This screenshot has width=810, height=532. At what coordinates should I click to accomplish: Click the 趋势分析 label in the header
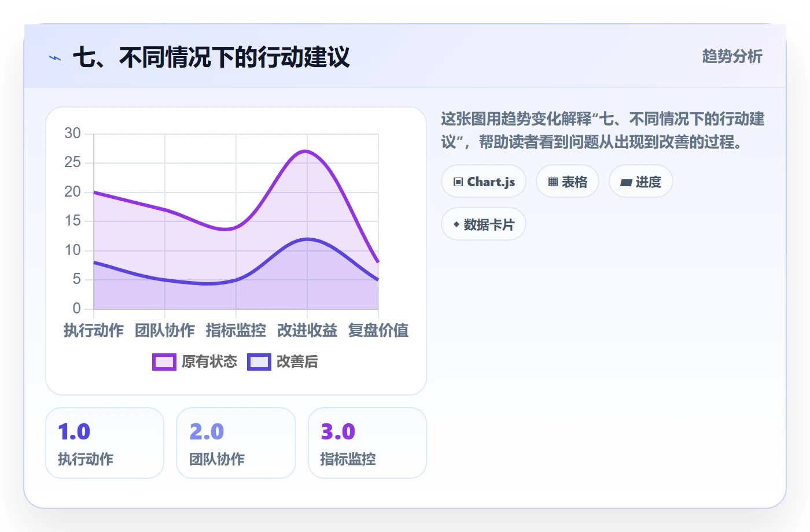(732, 56)
